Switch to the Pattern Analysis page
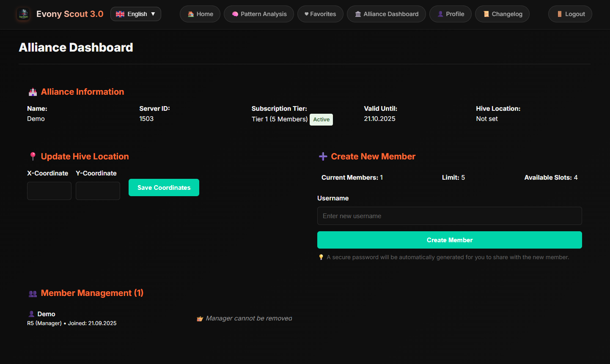Viewport: 610px width, 364px height. tap(258, 14)
